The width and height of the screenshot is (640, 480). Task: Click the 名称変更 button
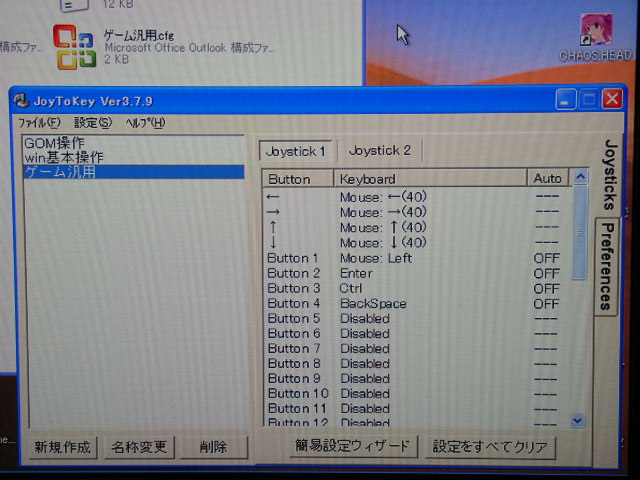(x=139, y=447)
